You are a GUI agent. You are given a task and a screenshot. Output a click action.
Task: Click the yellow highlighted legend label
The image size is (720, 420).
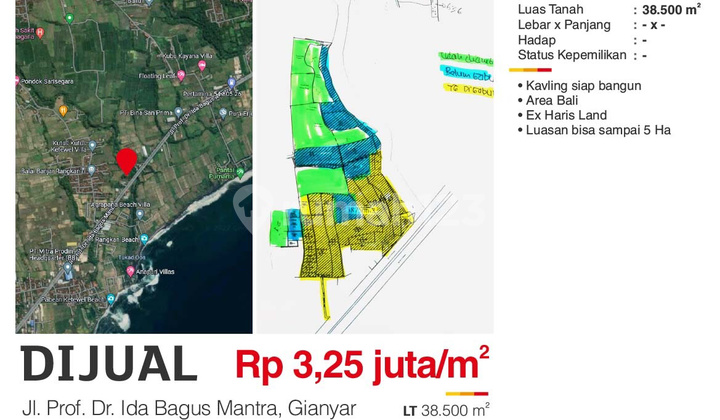tap(468, 88)
